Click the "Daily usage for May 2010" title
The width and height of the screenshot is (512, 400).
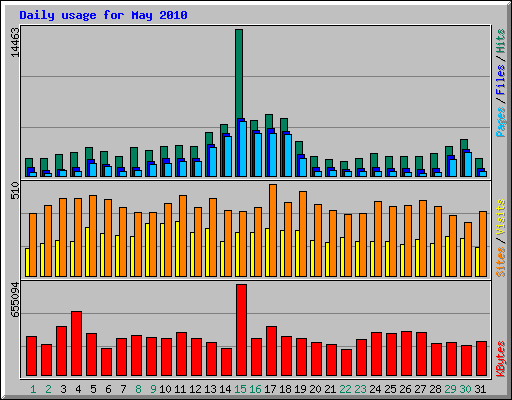tap(103, 15)
